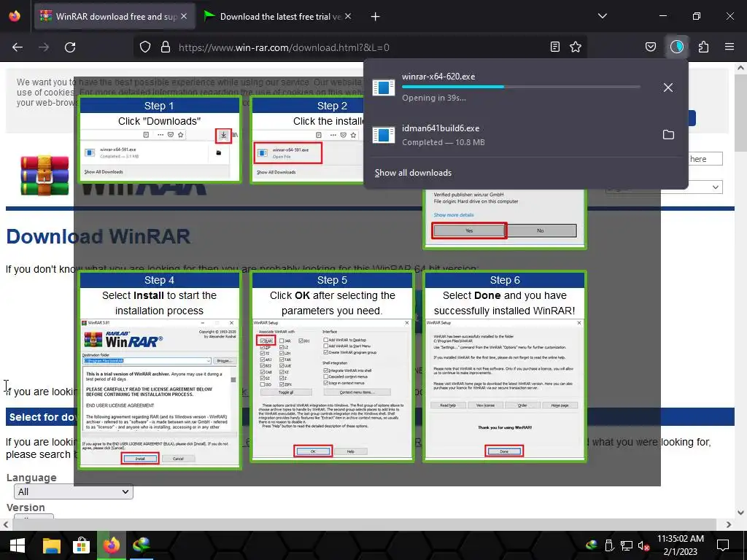The height and width of the screenshot is (560, 747).
Task: Toggle reader view icon in address bar
Action: pyautogui.click(x=555, y=47)
